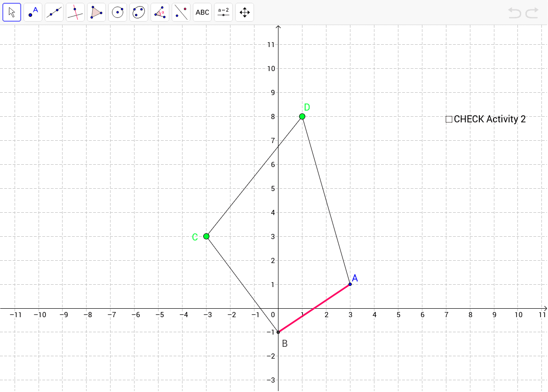Select the Move arrow tool

[12, 12]
